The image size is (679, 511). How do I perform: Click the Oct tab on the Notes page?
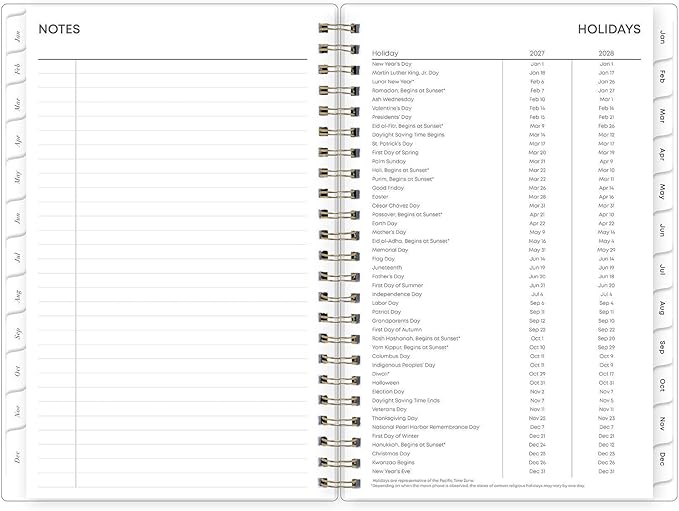pyautogui.click(x=17, y=371)
